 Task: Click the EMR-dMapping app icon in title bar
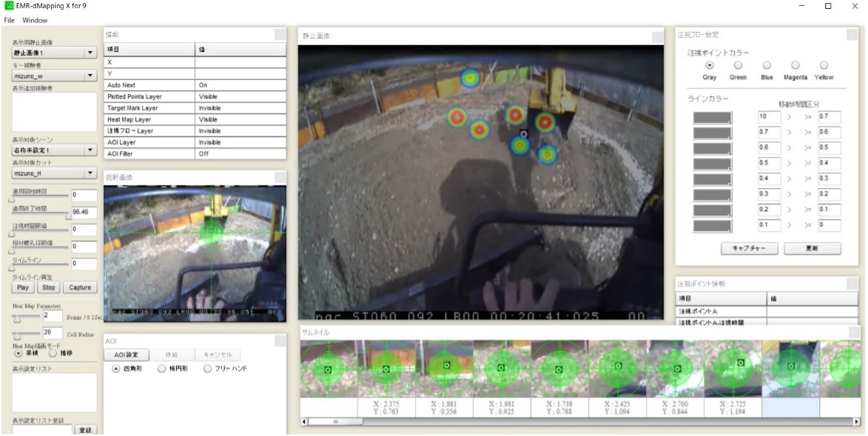coord(9,6)
